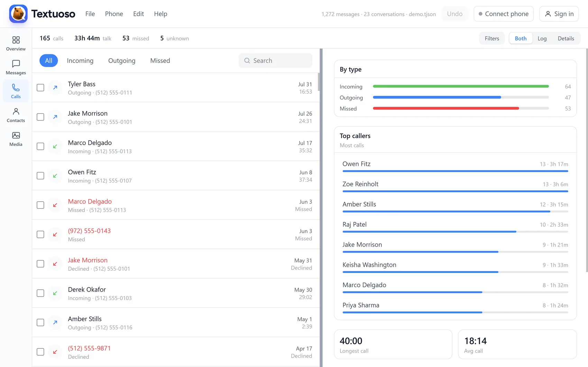Viewport: 588px width, 367px height.
Task: Check the Tyler Bass call checkbox
Action: (40, 88)
